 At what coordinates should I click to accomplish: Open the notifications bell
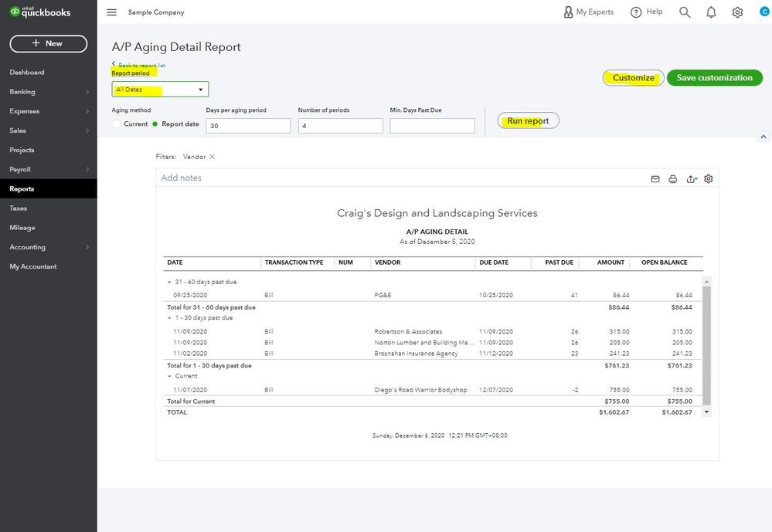711,12
